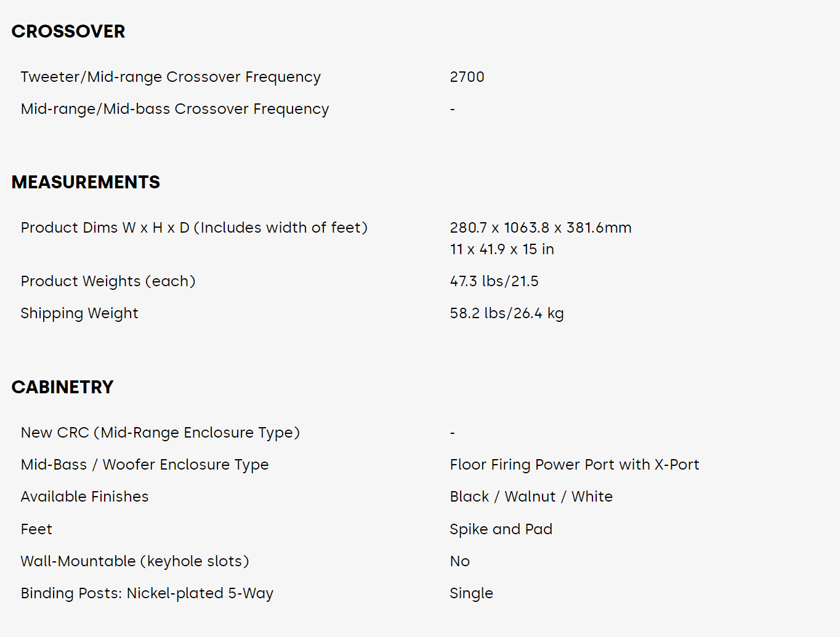
Task: Click the CABINETRY section heading
Action: click(x=62, y=387)
